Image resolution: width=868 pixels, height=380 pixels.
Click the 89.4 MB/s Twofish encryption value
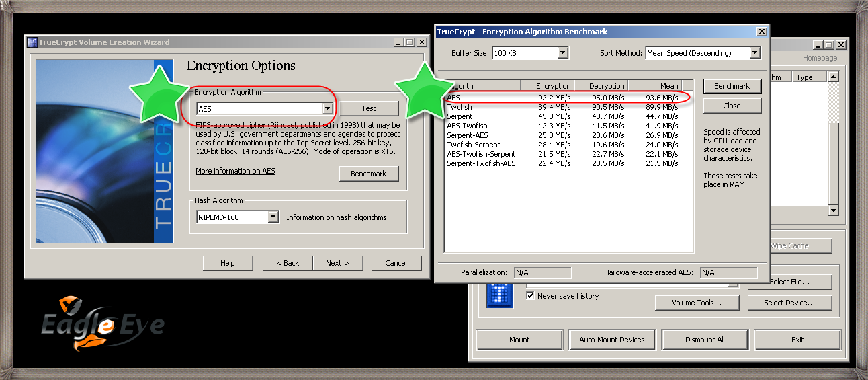555,107
